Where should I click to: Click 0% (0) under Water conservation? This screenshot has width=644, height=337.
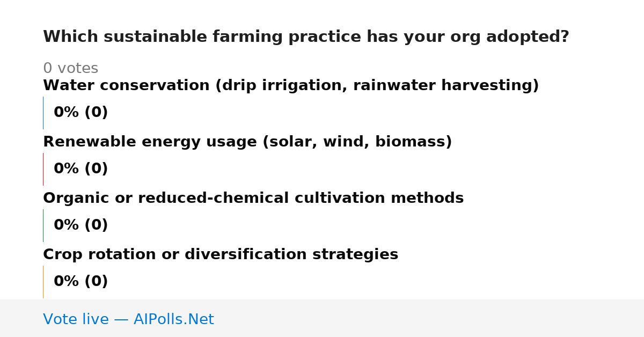pyautogui.click(x=81, y=113)
